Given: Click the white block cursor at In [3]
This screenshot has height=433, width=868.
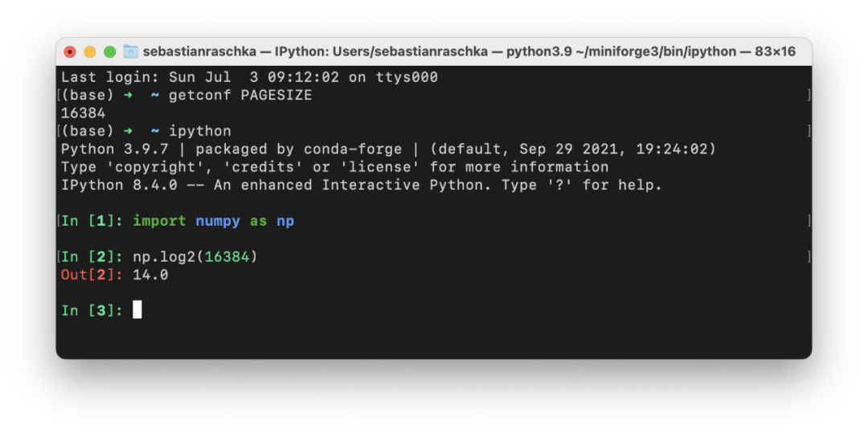Looking at the screenshot, I should tap(137, 309).
